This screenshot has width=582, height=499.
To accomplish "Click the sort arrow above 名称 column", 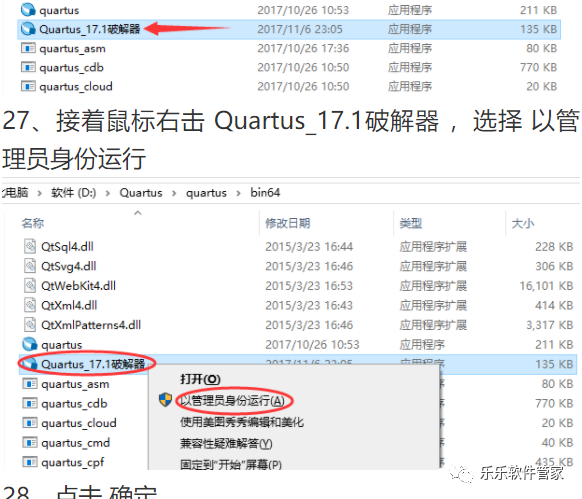I will (x=138, y=213).
